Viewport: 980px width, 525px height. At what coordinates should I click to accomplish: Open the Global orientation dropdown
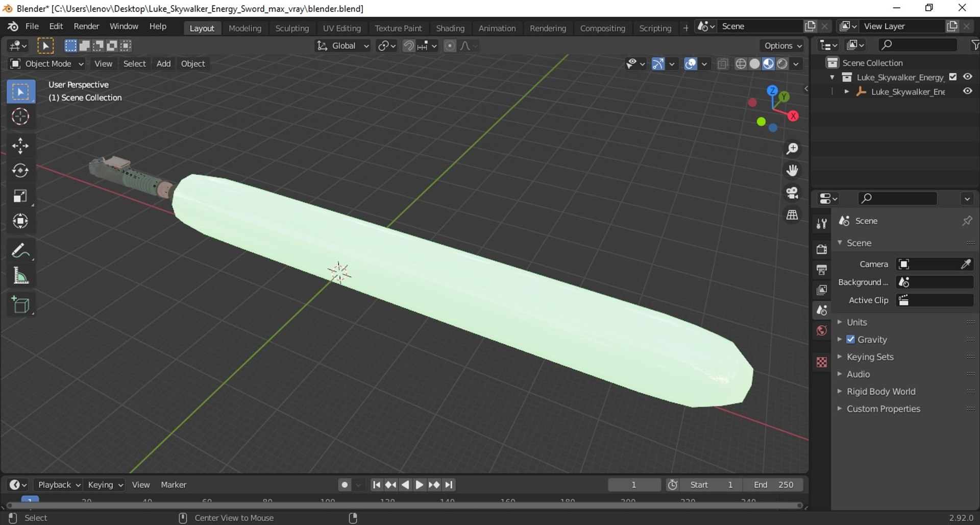pos(342,46)
